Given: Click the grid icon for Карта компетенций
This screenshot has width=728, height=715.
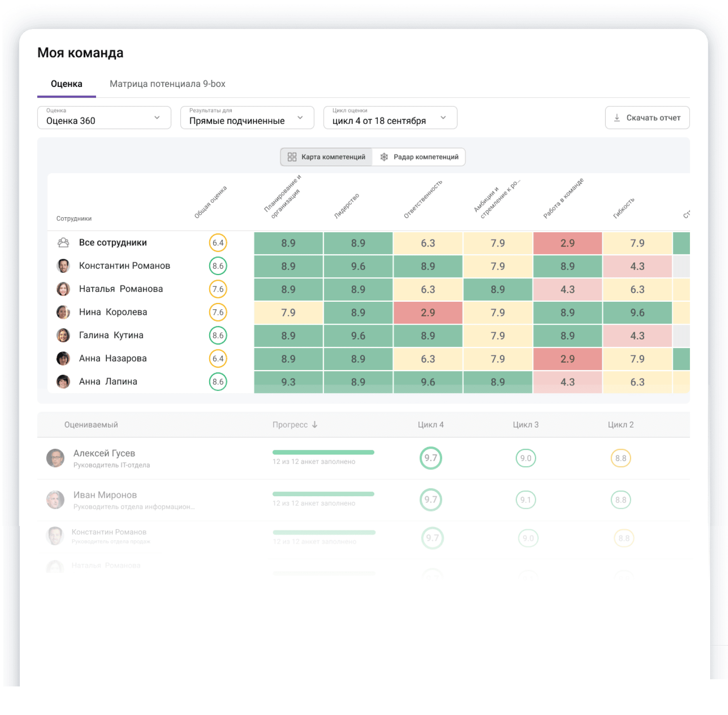Looking at the screenshot, I should (x=292, y=157).
